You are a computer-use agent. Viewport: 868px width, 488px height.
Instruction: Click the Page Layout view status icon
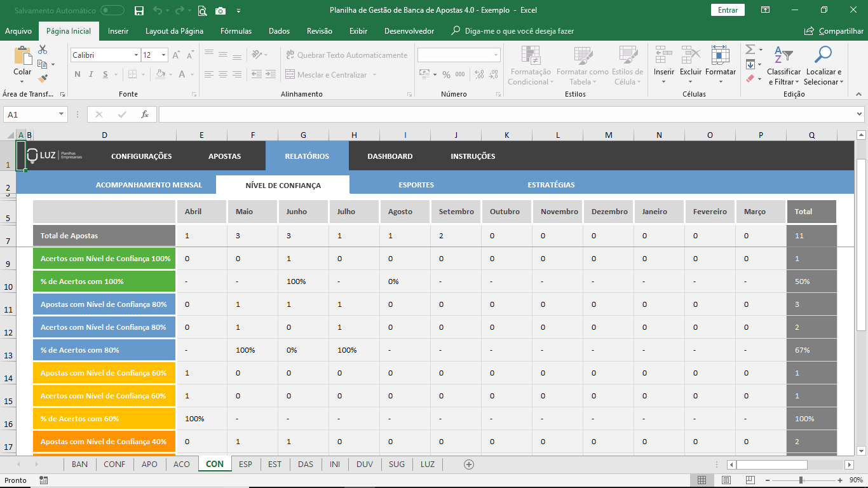726,480
